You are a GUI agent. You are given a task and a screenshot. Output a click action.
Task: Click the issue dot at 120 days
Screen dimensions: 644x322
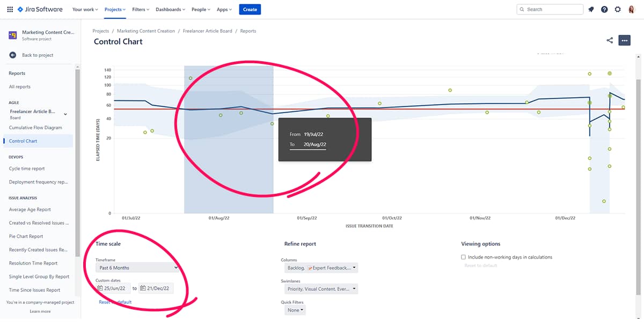tap(191, 78)
